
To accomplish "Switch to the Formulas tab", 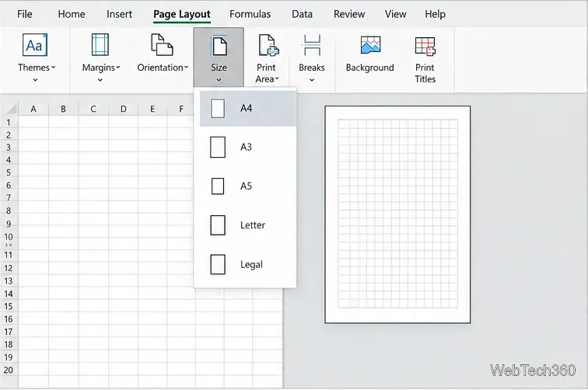I will click(x=250, y=14).
